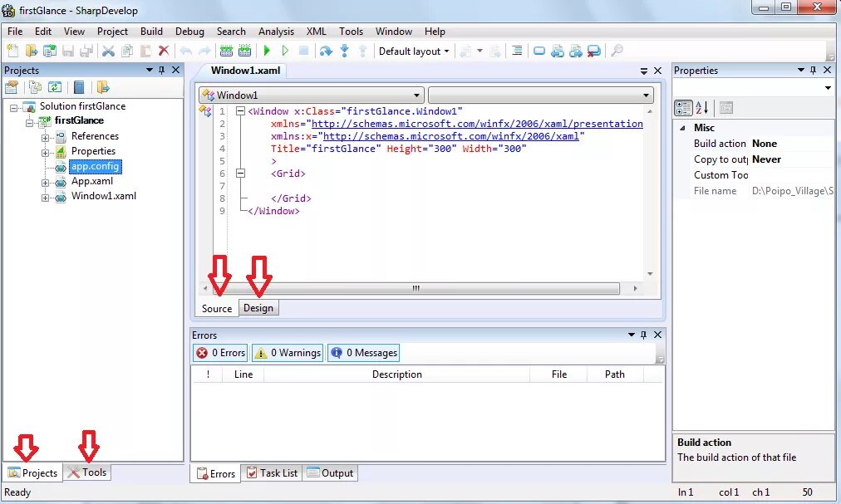Click the Reload file toolbar icon
841x504 pixels.
click(x=49, y=51)
